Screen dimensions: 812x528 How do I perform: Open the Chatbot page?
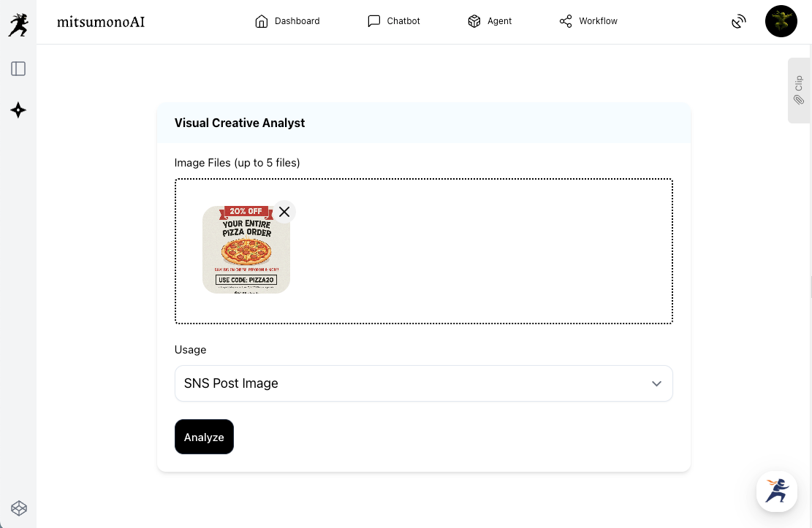[x=394, y=21]
